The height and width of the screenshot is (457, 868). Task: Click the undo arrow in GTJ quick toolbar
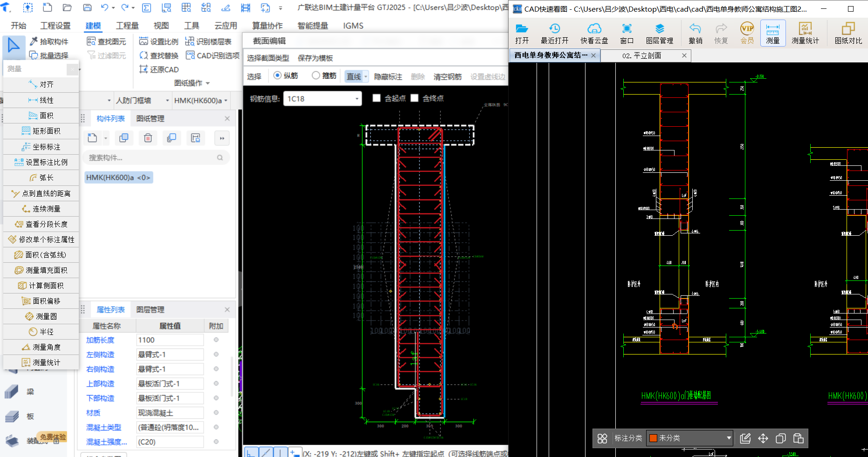[104, 7]
